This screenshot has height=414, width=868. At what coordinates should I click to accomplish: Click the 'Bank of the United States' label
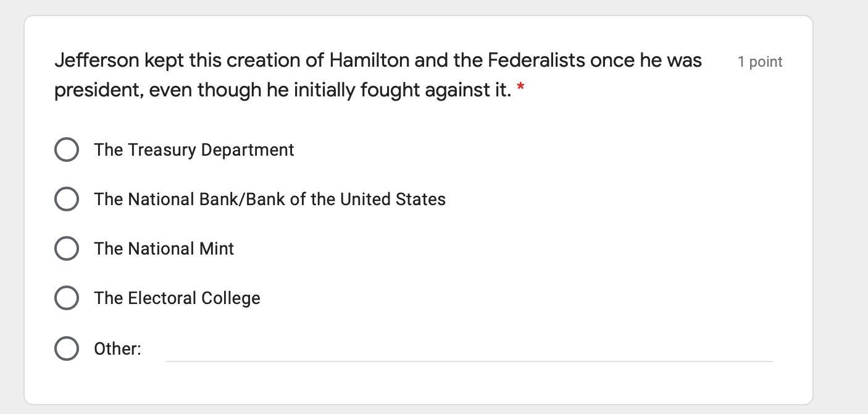point(270,200)
